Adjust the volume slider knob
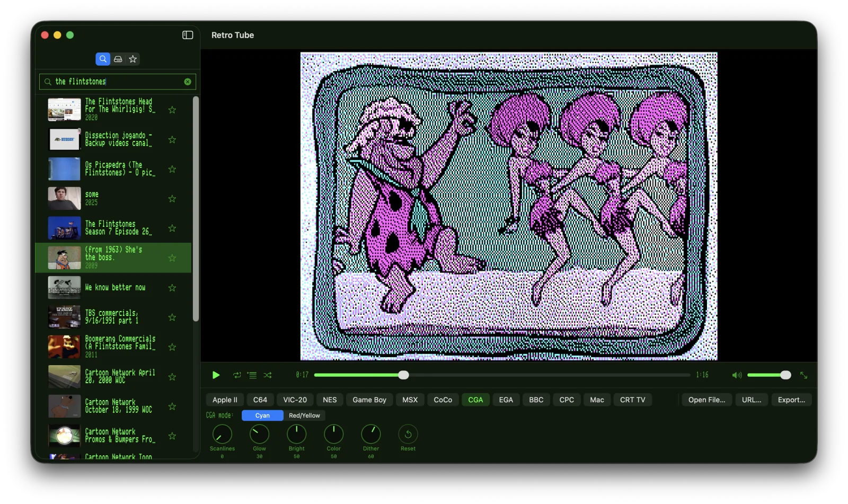 pyautogui.click(x=785, y=375)
